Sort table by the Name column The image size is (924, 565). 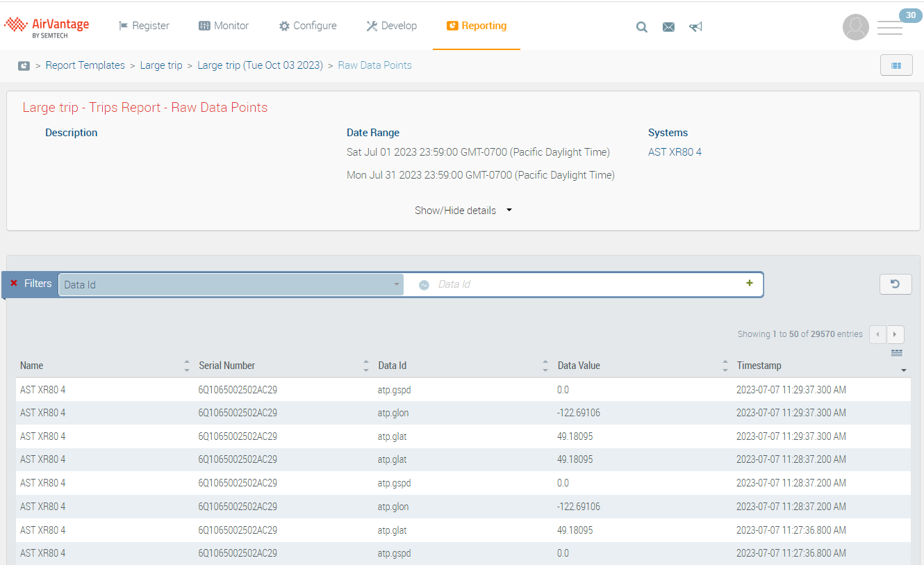point(32,366)
